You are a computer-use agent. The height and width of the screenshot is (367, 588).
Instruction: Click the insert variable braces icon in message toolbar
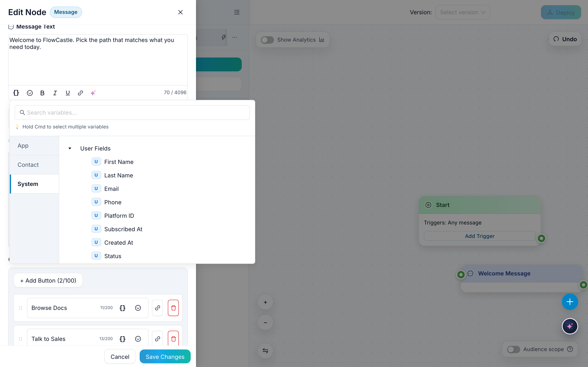tap(16, 93)
